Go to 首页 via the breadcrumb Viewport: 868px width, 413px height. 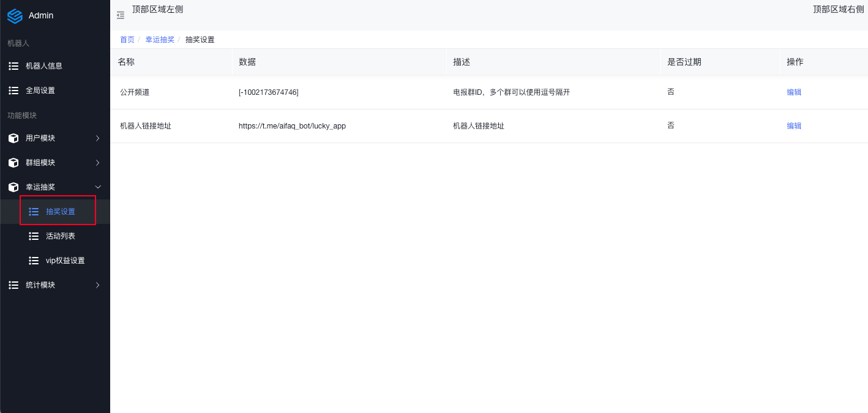pos(127,40)
